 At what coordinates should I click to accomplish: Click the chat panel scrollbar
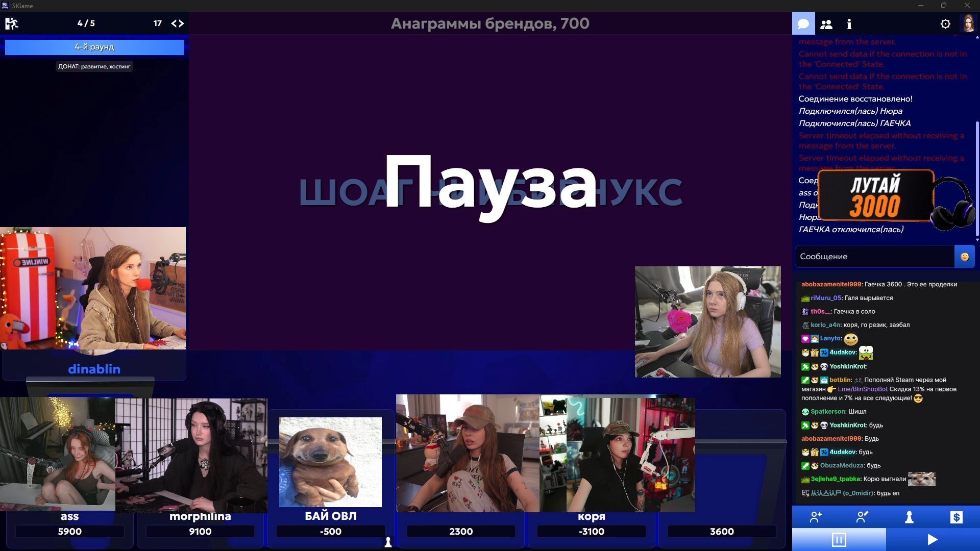[x=977, y=179]
